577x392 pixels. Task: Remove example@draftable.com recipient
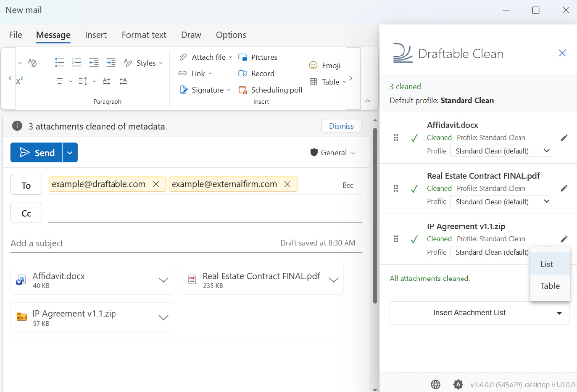(x=156, y=184)
